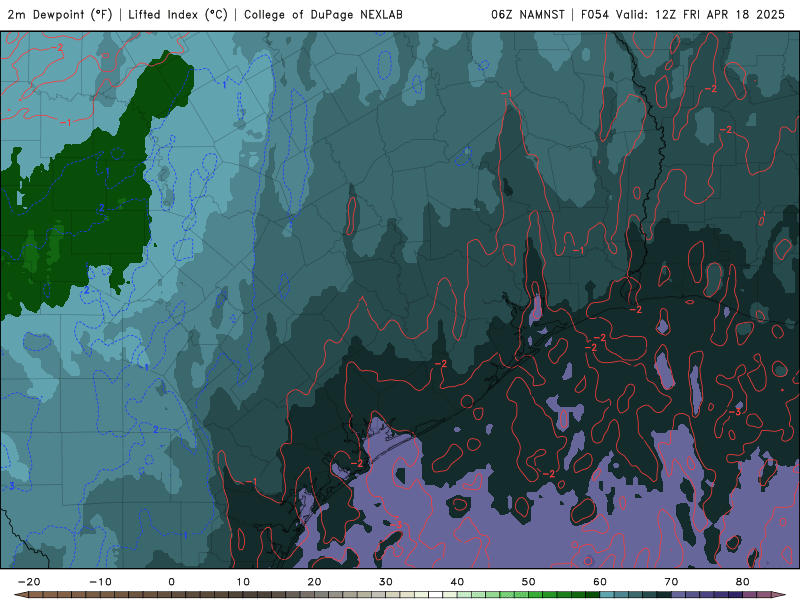Click the 80 label on the color scale

click(743, 582)
